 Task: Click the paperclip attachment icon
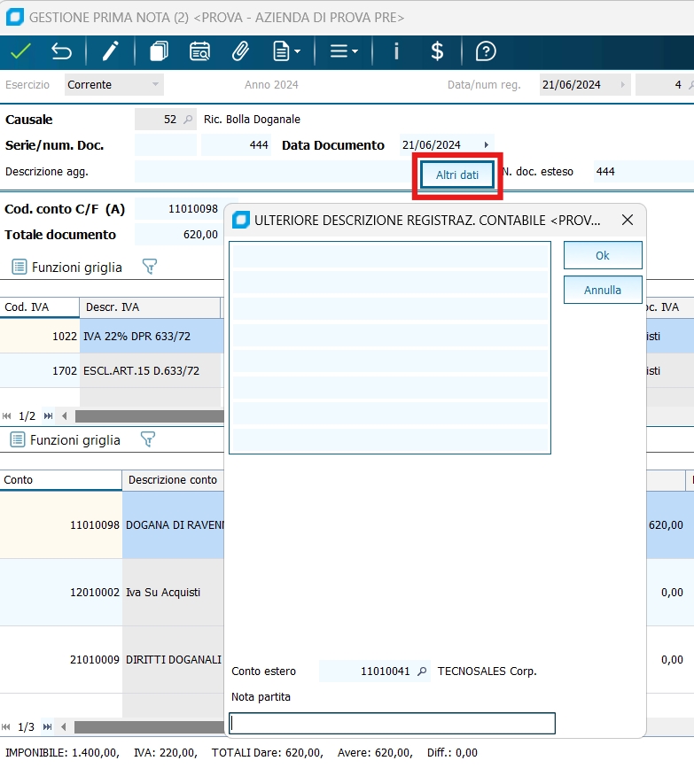tap(240, 51)
